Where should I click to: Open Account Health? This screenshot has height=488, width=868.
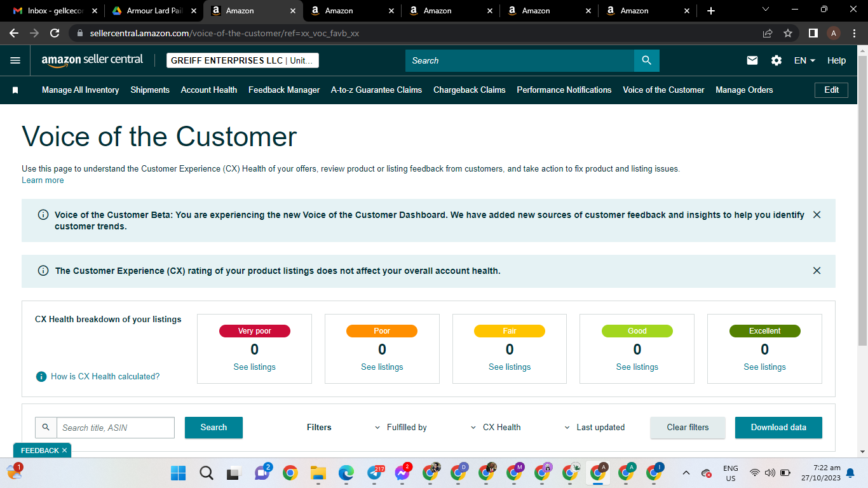(x=209, y=90)
